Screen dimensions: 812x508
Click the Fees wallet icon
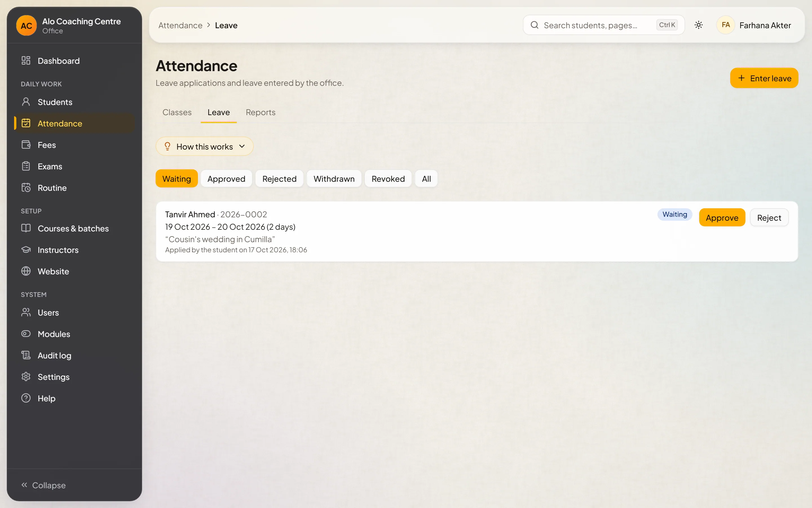[x=26, y=145]
